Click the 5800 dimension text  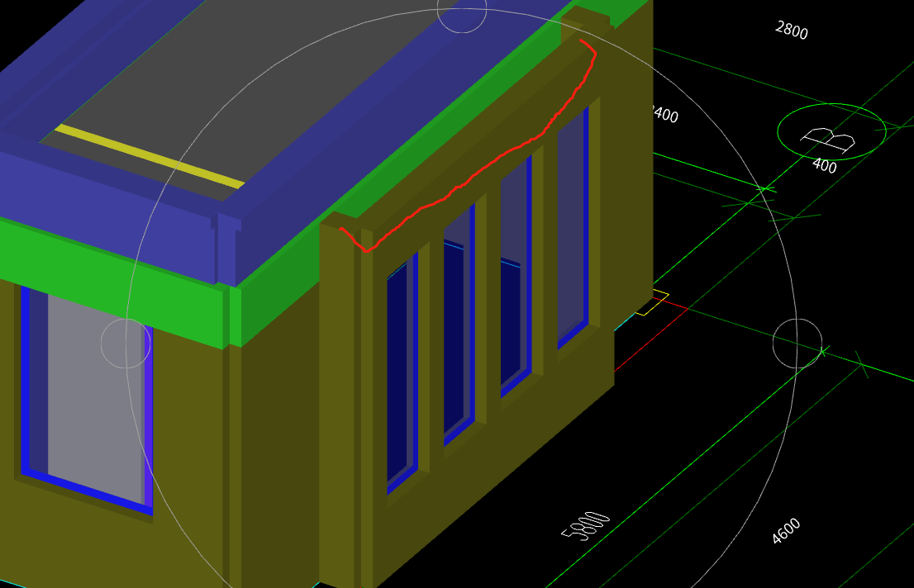pyautogui.click(x=585, y=525)
